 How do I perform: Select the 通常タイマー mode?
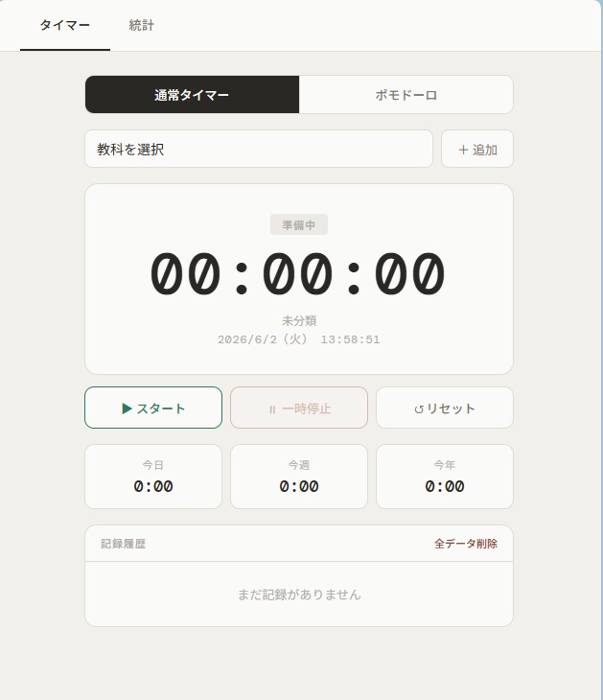coord(192,95)
